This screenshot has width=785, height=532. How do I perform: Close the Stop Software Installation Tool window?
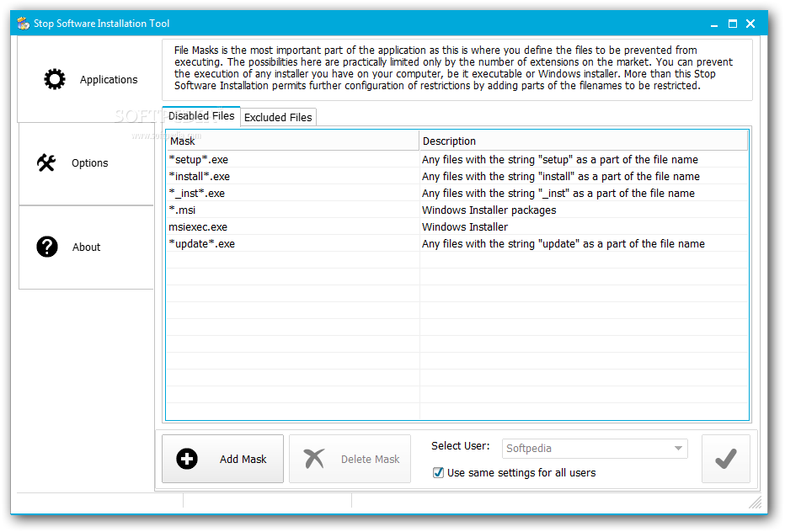(750, 24)
